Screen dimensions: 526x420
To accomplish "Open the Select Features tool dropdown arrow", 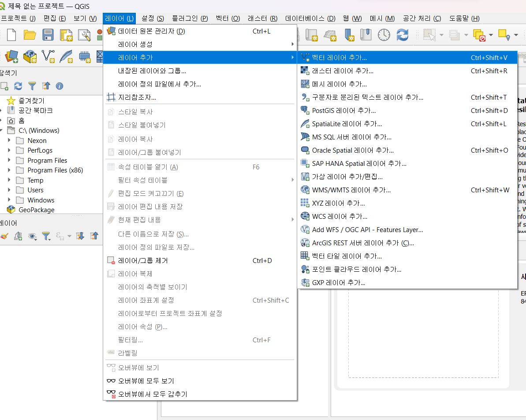I will tap(441, 35).
